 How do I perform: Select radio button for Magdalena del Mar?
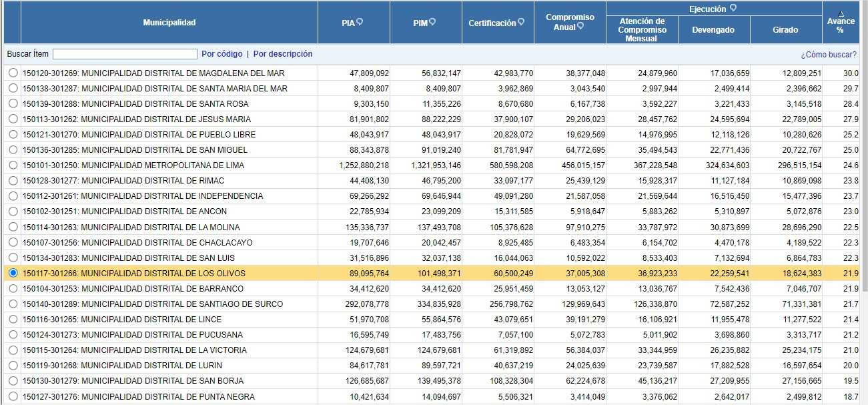coord(13,73)
